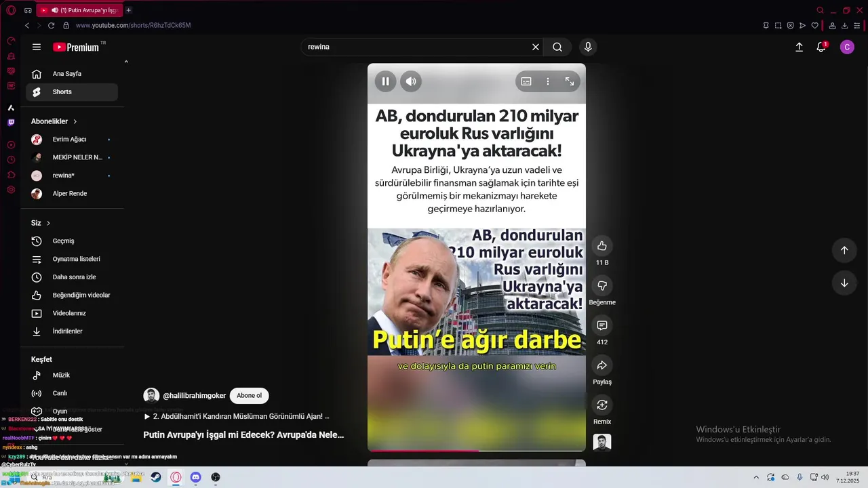The image size is (868, 488).
Task: Like the Short with 11 B likes
Action: 602,245
